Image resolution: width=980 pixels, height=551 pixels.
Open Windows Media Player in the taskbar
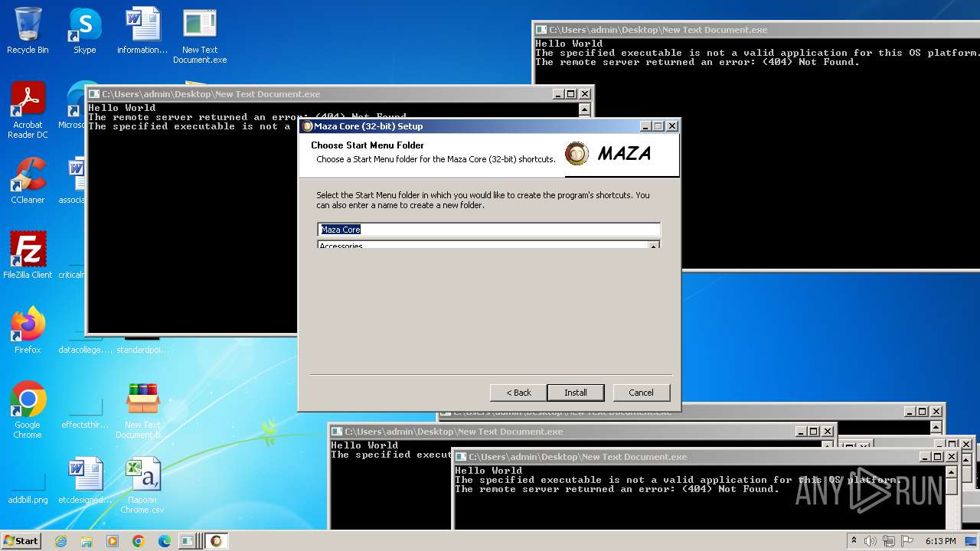tap(113, 541)
